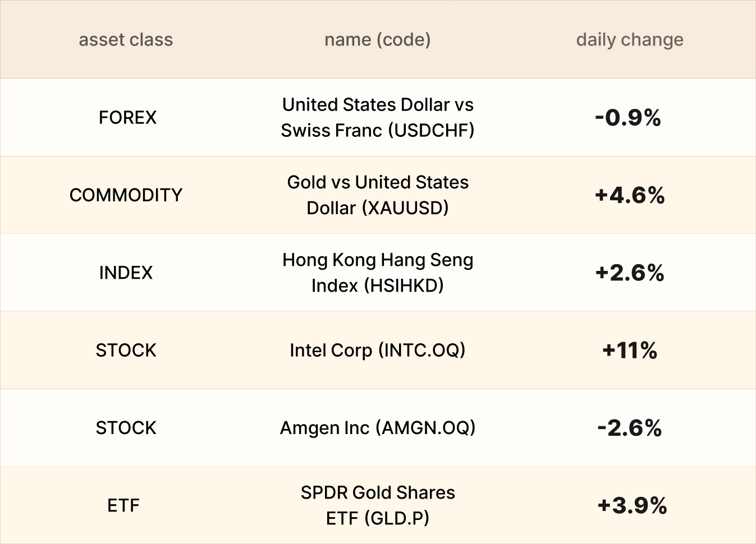This screenshot has width=756, height=544.
Task: Click the "name (code)" column header
Action: 378,40
